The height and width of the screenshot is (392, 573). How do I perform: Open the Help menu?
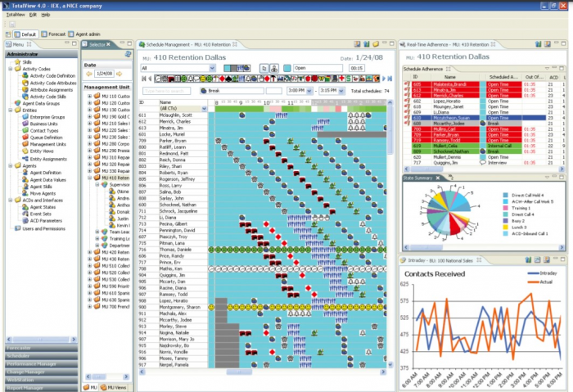click(45, 15)
